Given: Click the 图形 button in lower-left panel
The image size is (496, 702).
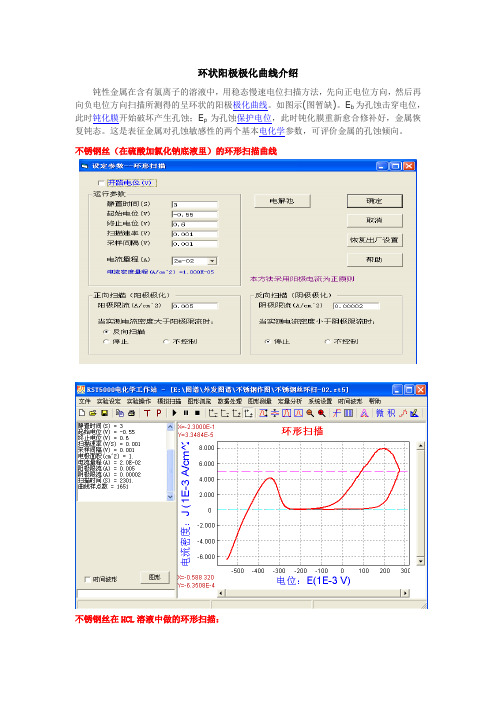Looking at the screenshot, I should [155, 577].
